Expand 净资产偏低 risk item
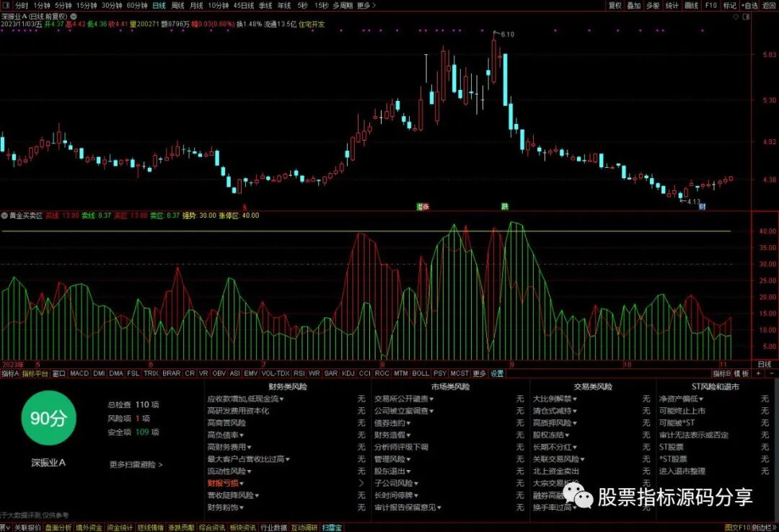This screenshot has width=779, height=532. click(681, 399)
